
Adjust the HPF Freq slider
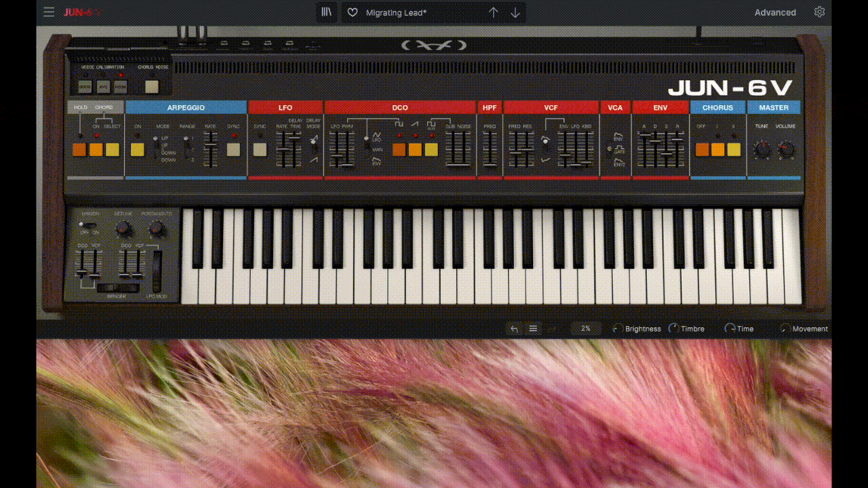490,150
